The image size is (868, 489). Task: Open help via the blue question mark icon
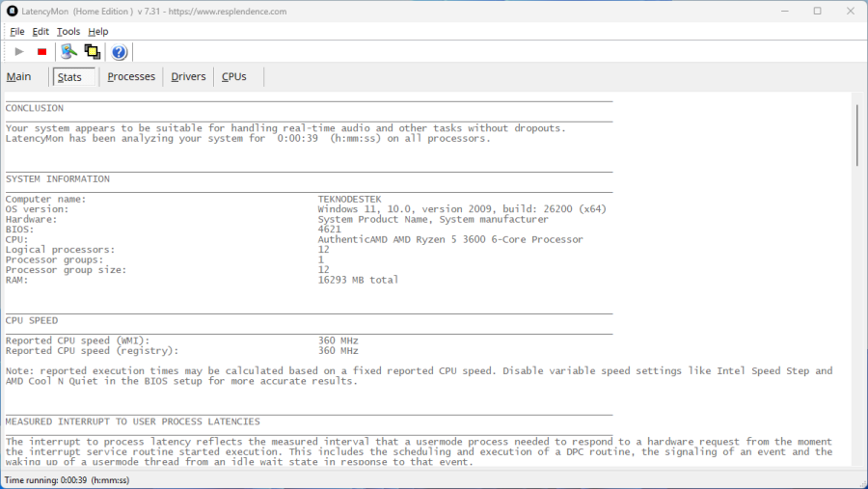click(x=120, y=52)
